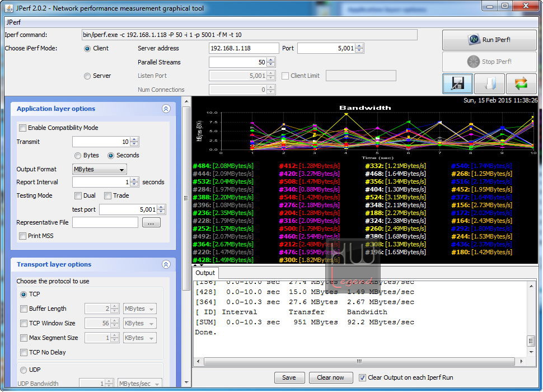543x392 pixels.
Task: Open the UDP Bandwidth unit dropdown
Action: click(140, 384)
